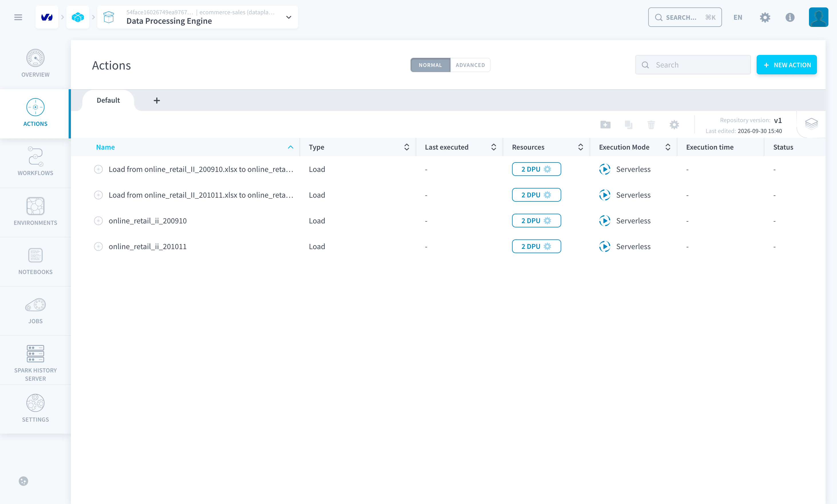Image resolution: width=837 pixels, height=504 pixels.
Task: Open the repository layers icon
Action: pyautogui.click(x=811, y=123)
